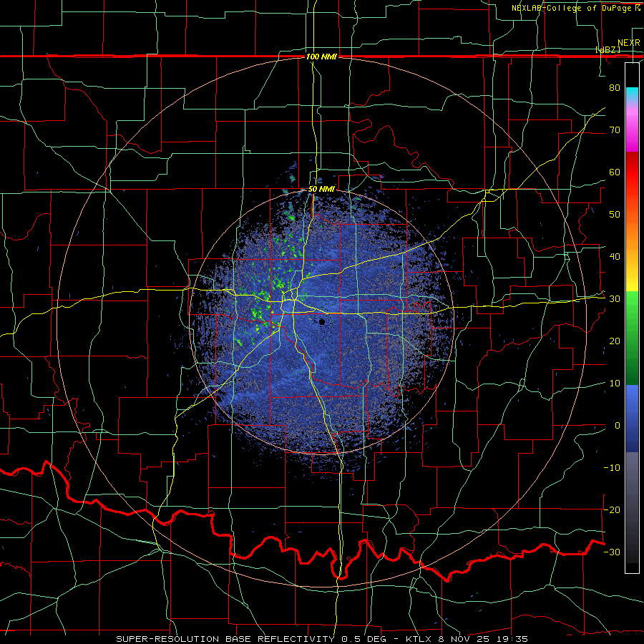644x644 pixels.
Task: Select the 50 value on the dBZ scale
Action: tap(615, 215)
